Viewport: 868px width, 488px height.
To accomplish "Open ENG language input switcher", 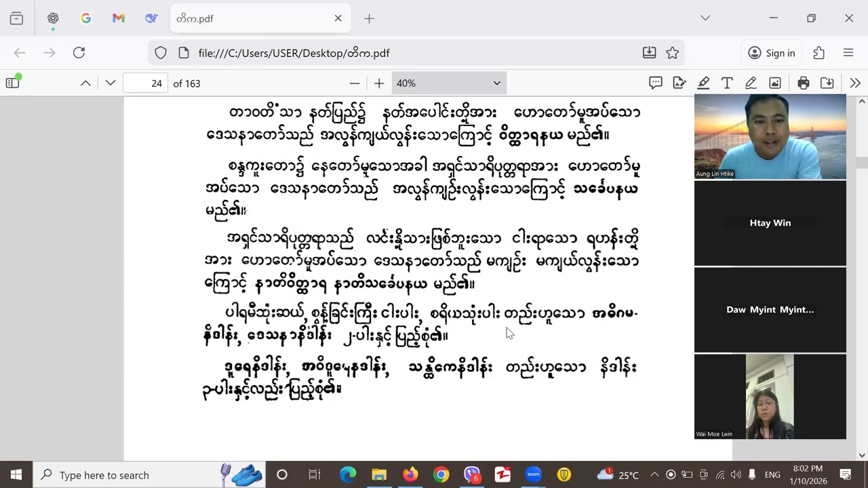I will click(x=772, y=475).
